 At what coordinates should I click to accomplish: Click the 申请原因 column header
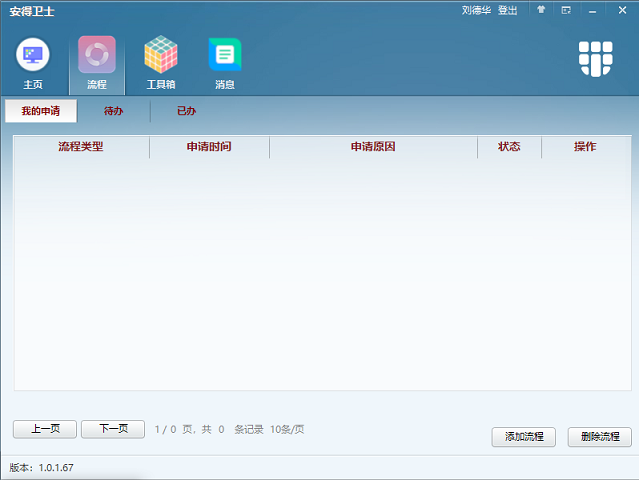(x=373, y=147)
